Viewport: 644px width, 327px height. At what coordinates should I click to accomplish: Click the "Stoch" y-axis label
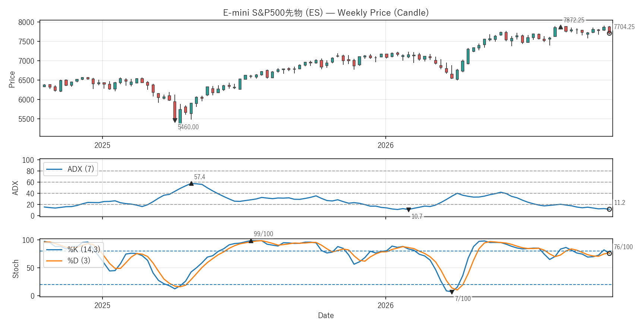[x=15, y=269]
